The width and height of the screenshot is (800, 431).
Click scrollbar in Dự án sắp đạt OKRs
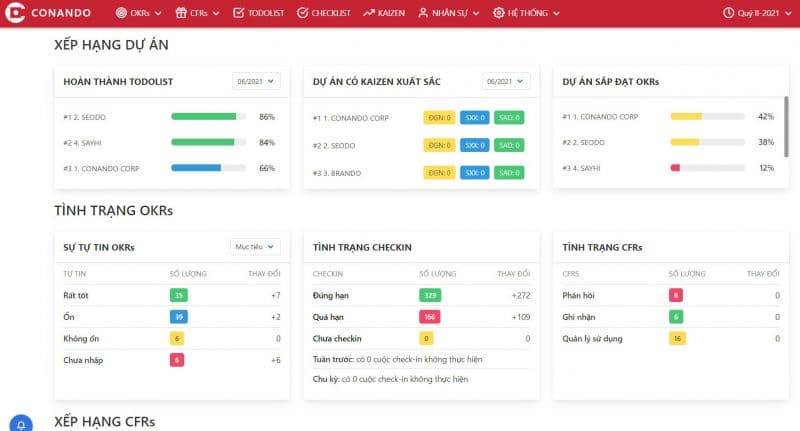pos(786,126)
